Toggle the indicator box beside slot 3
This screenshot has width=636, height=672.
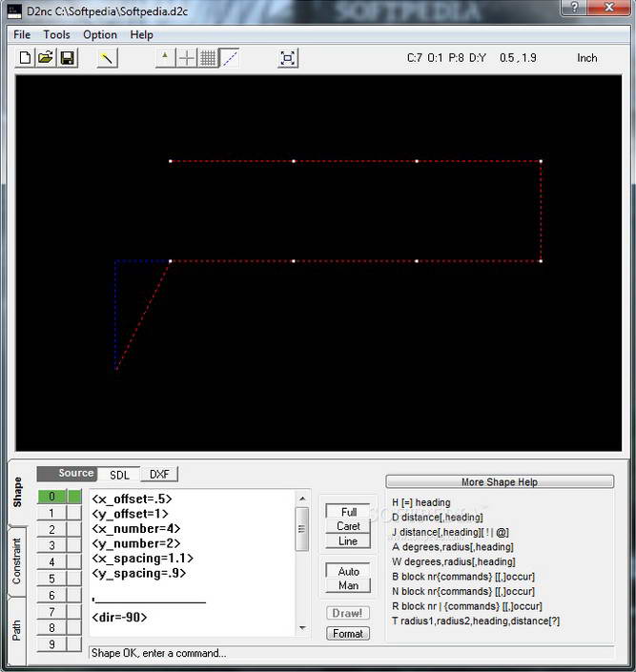tap(74, 545)
